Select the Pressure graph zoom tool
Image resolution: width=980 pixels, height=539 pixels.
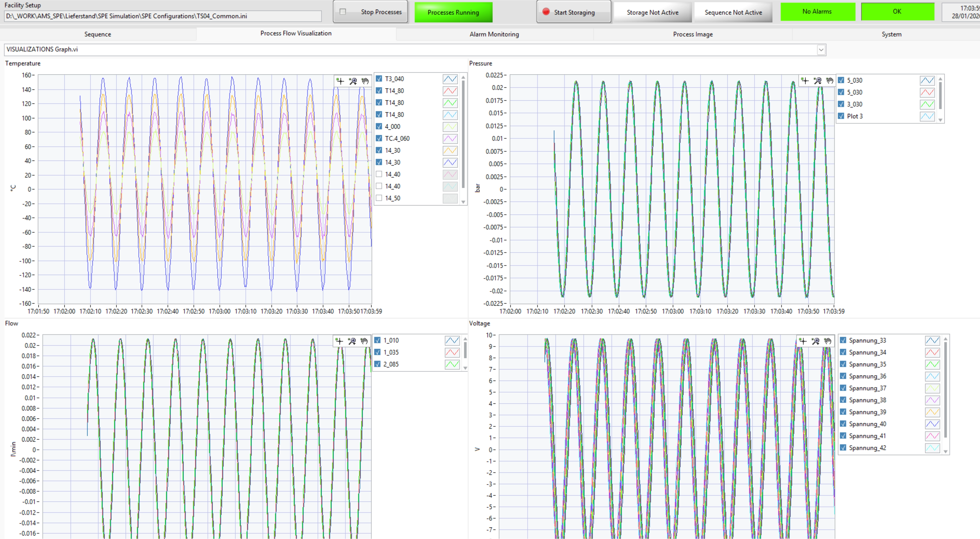pyautogui.click(x=817, y=81)
